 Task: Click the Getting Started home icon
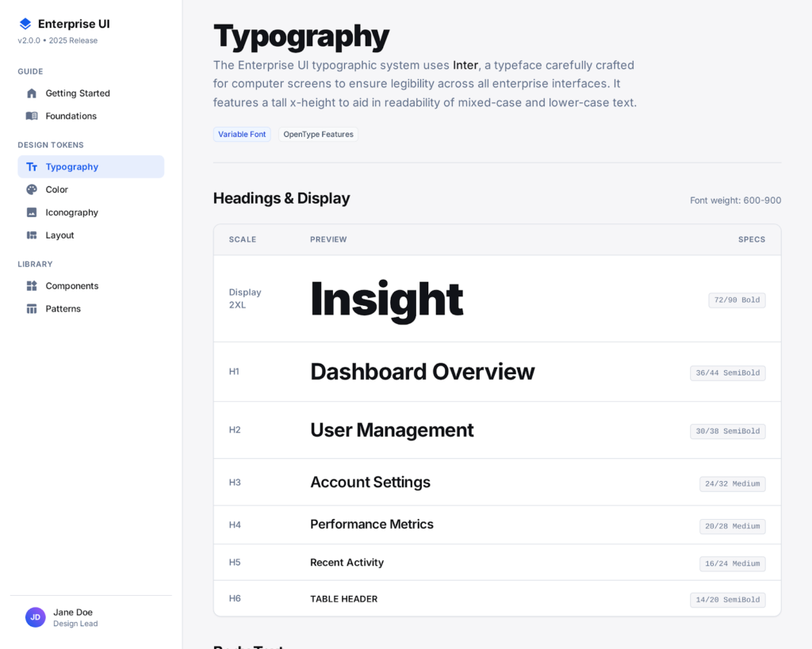click(x=32, y=94)
